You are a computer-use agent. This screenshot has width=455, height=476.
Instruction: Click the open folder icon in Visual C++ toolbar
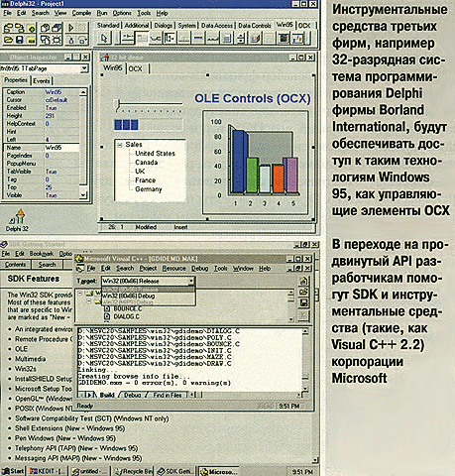tap(303, 292)
